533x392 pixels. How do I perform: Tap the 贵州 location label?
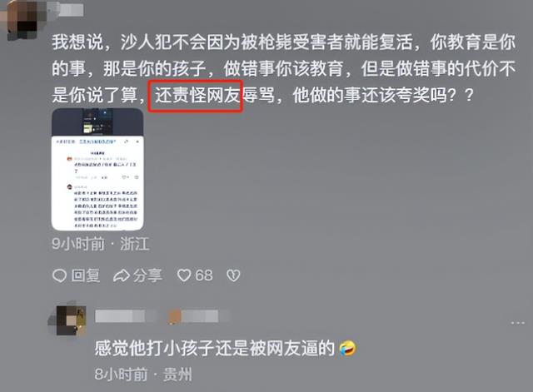click(177, 375)
